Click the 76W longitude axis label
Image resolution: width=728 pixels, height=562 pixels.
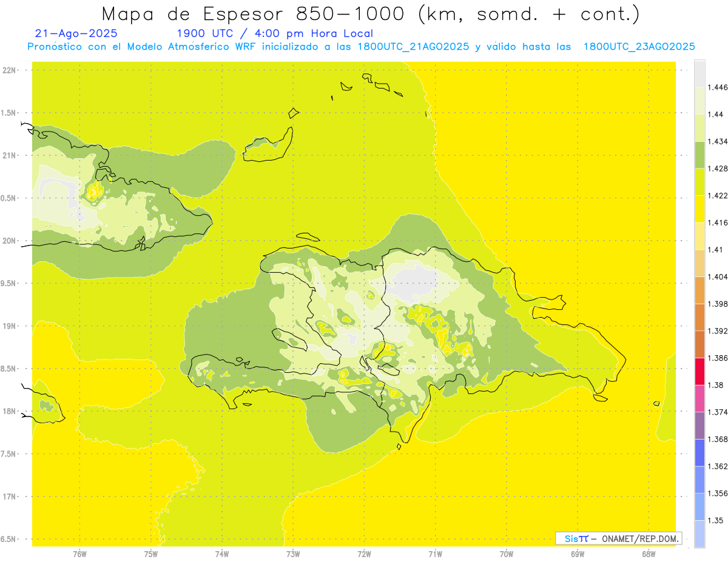79,554
